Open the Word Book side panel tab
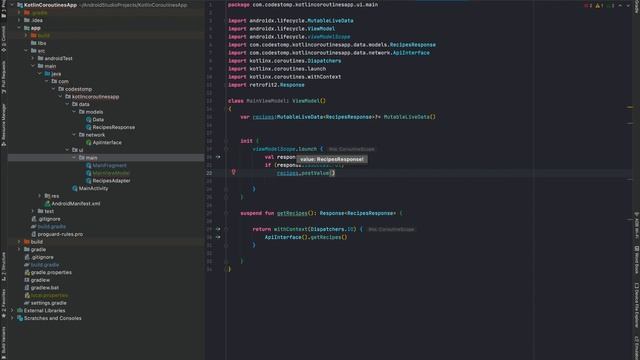Viewport: 640px width, 360px height. (x=636, y=260)
